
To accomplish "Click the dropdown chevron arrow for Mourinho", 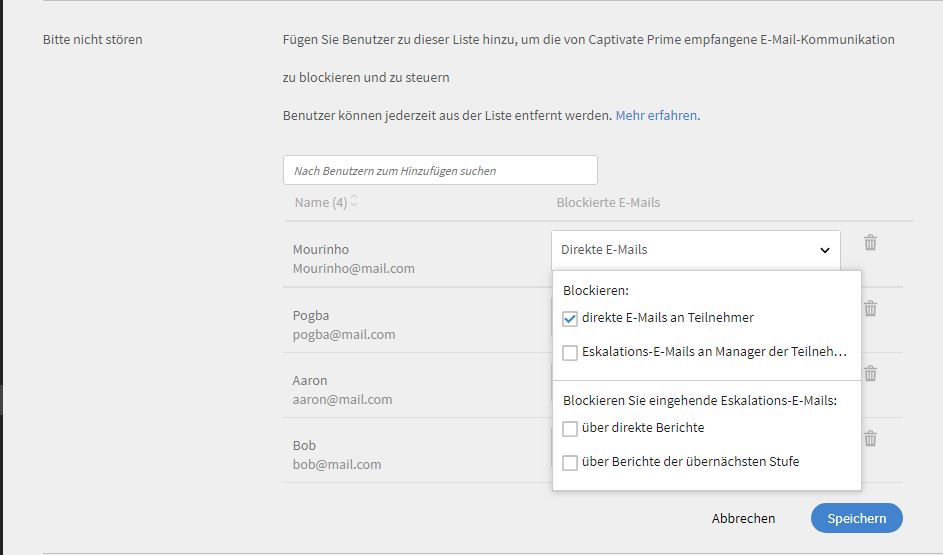I will click(825, 250).
